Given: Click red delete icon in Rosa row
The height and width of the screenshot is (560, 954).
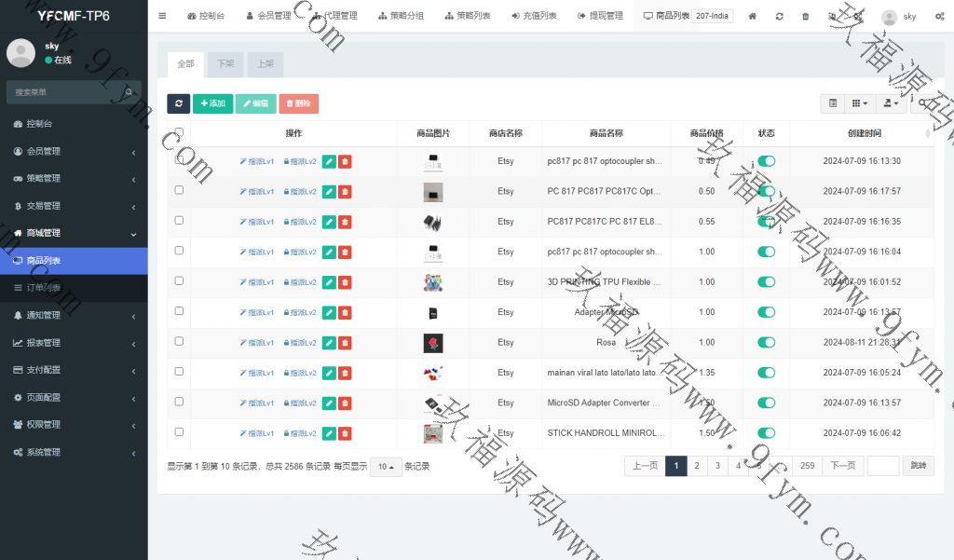Looking at the screenshot, I should (x=345, y=343).
